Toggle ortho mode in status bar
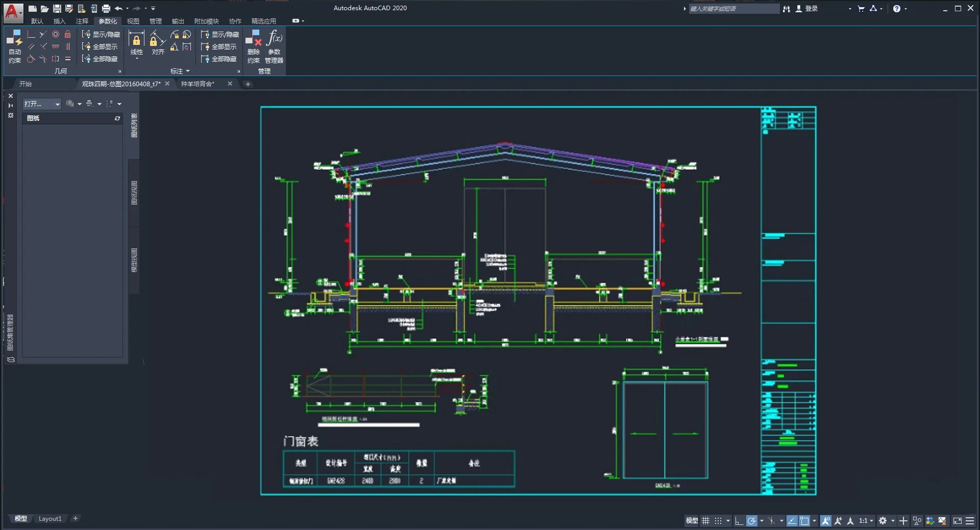 [739, 521]
